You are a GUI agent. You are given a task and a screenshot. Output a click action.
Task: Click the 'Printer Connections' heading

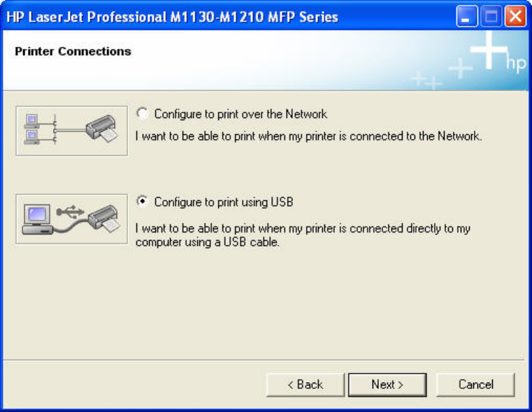tap(73, 52)
